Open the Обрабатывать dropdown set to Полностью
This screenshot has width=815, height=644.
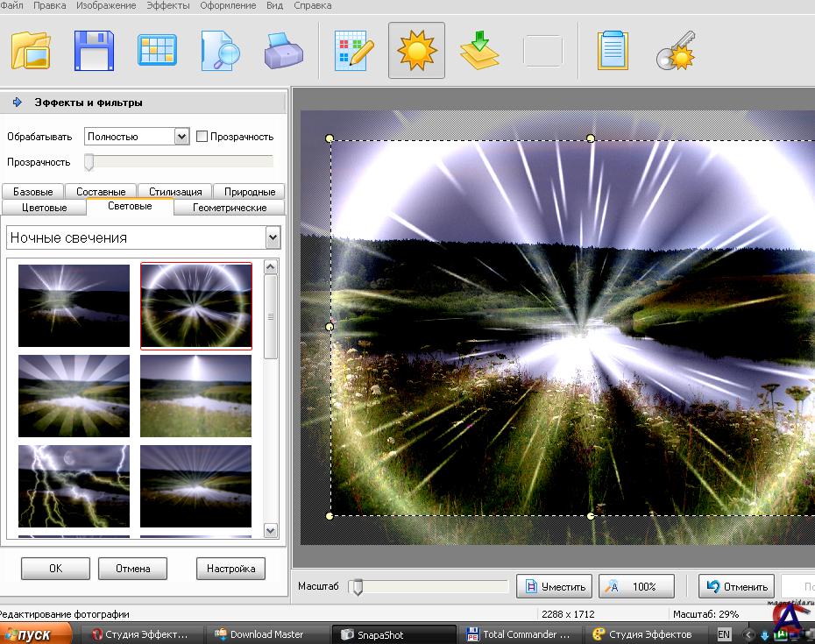point(181,136)
